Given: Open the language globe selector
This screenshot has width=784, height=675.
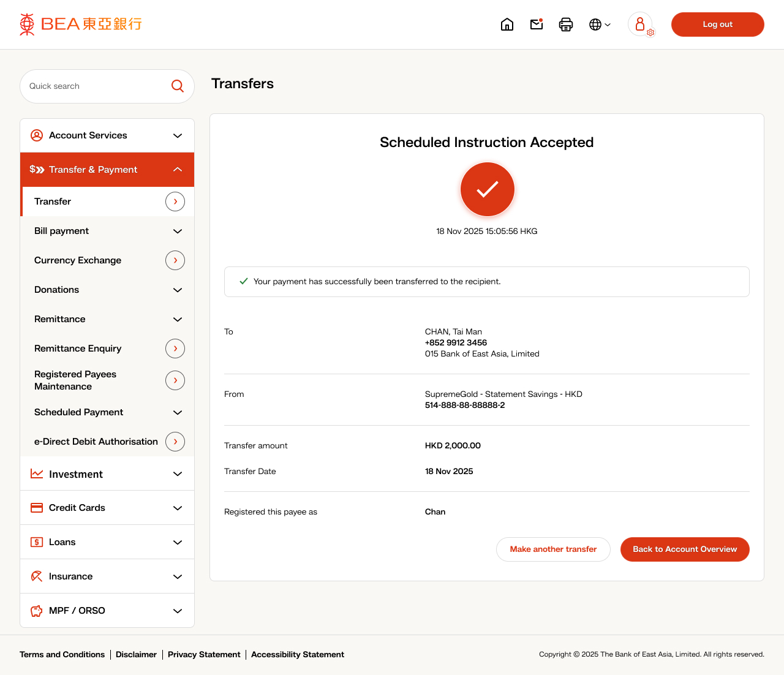Looking at the screenshot, I should coord(599,25).
